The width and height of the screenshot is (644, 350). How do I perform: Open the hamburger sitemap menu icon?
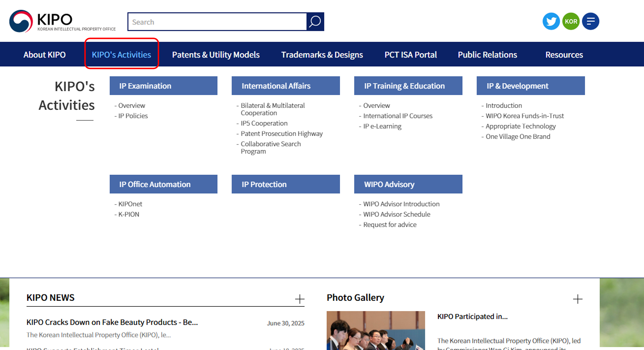[x=590, y=21]
